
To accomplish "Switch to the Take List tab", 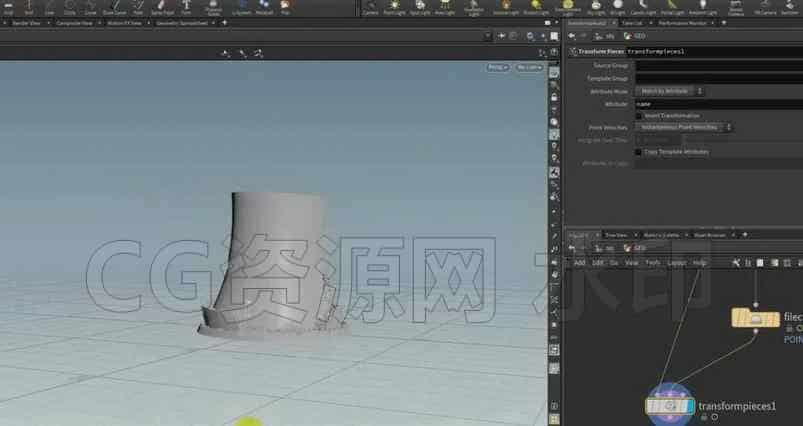I will click(632, 23).
